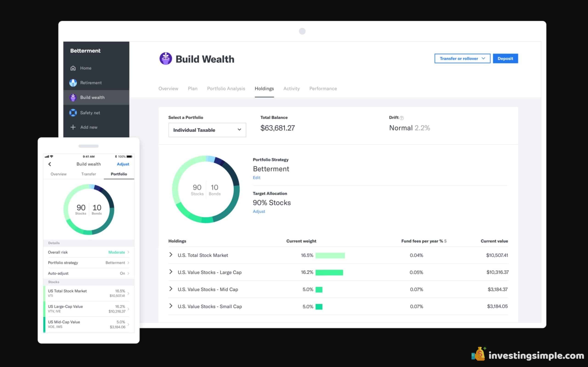Tap mobile Overview tab
Screen dimensions: 588x367
[59, 174]
